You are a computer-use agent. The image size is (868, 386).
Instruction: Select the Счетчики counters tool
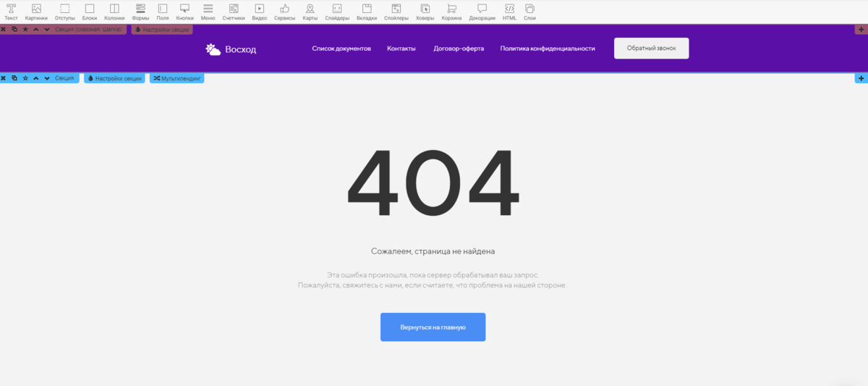coord(233,12)
